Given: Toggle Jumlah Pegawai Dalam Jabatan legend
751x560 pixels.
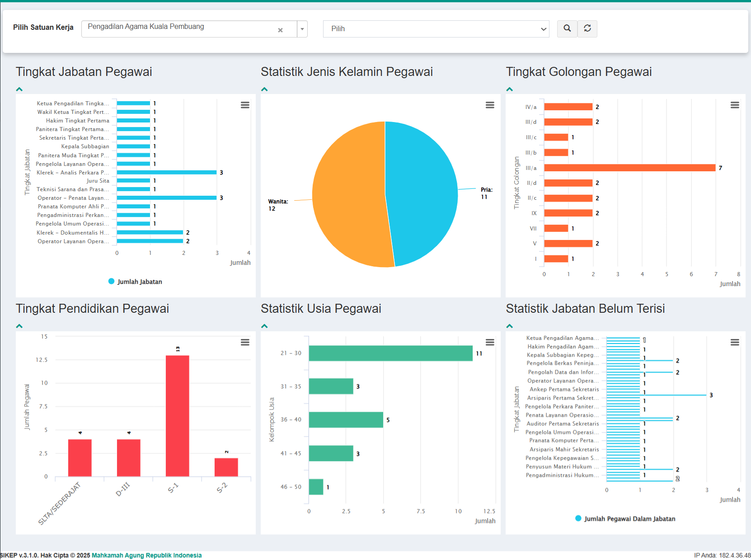Looking at the screenshot, I should (x=625, y=519).
